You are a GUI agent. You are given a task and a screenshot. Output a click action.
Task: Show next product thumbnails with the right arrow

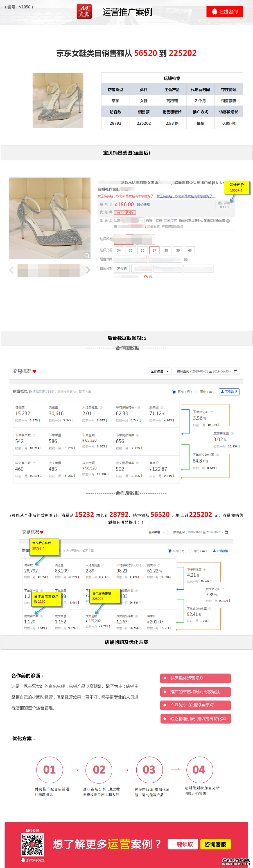click(88, 270)
